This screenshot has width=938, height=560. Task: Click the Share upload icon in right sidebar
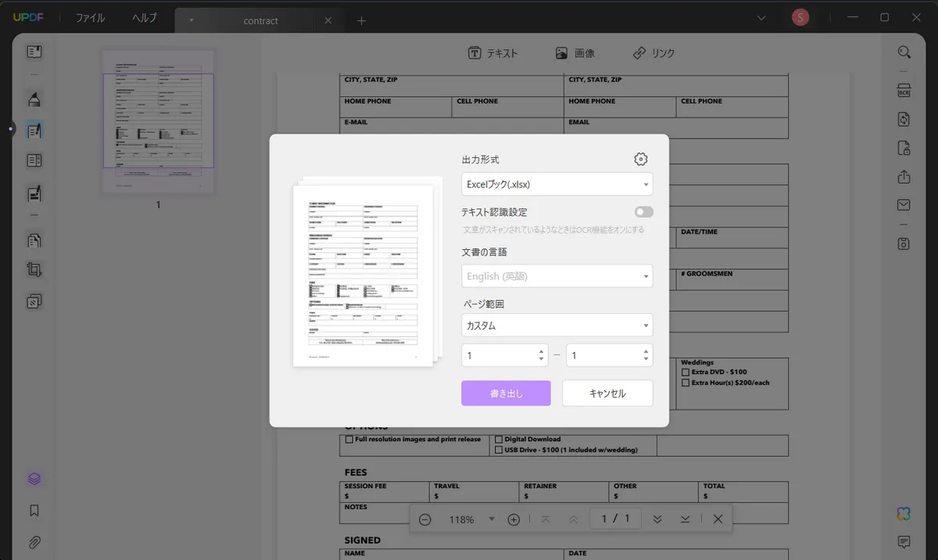[904, 177]
